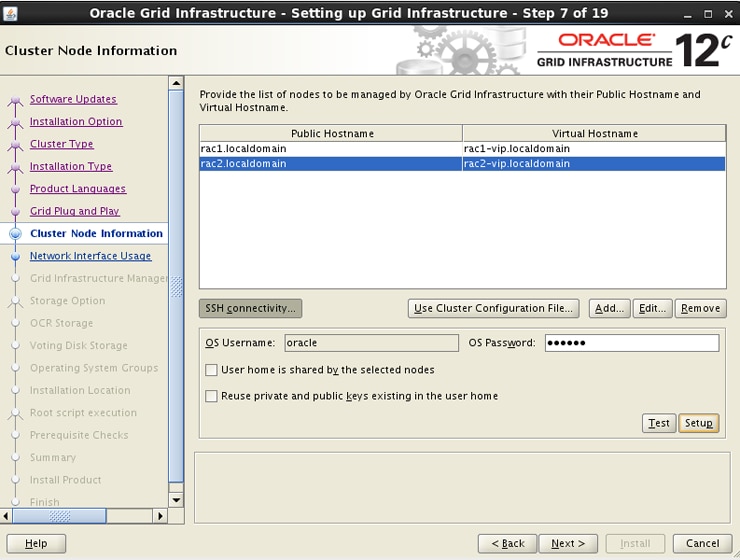Open the Network Interface Usage step

(x=91, y=256)
